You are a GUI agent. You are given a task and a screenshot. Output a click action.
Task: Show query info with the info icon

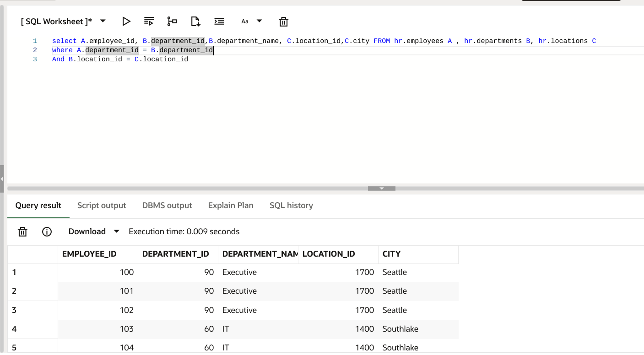point(47,231)
